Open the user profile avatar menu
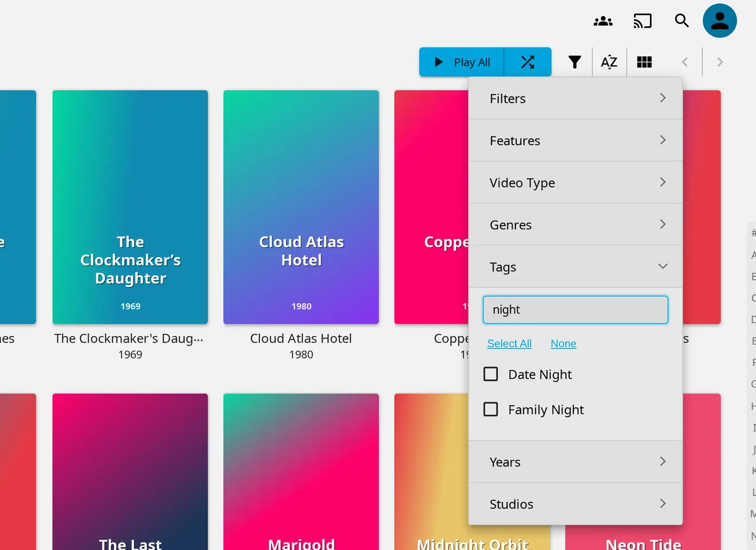Screen dimensions: 756x550 [x=720, y=21]
